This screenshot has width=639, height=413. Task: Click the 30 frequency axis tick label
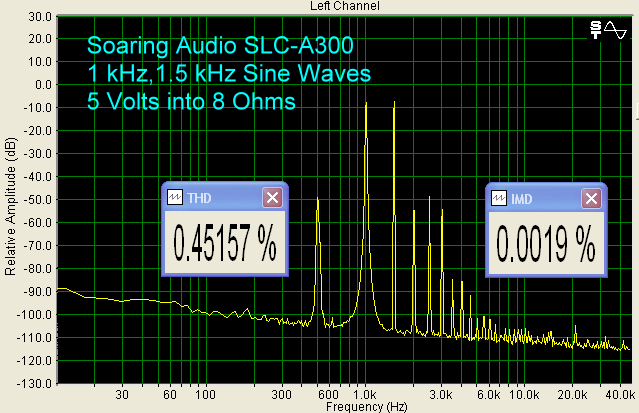pos(122,395)
